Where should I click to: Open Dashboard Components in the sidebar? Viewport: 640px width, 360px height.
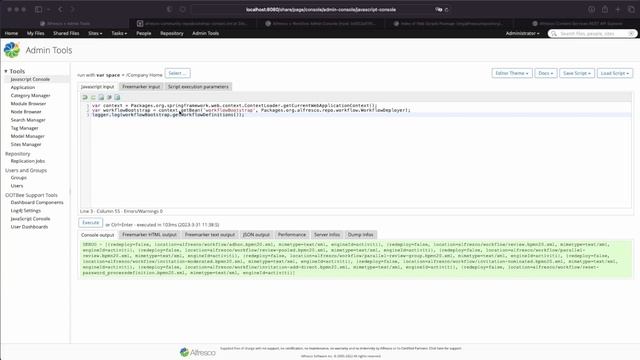click(x=37, y=202)
